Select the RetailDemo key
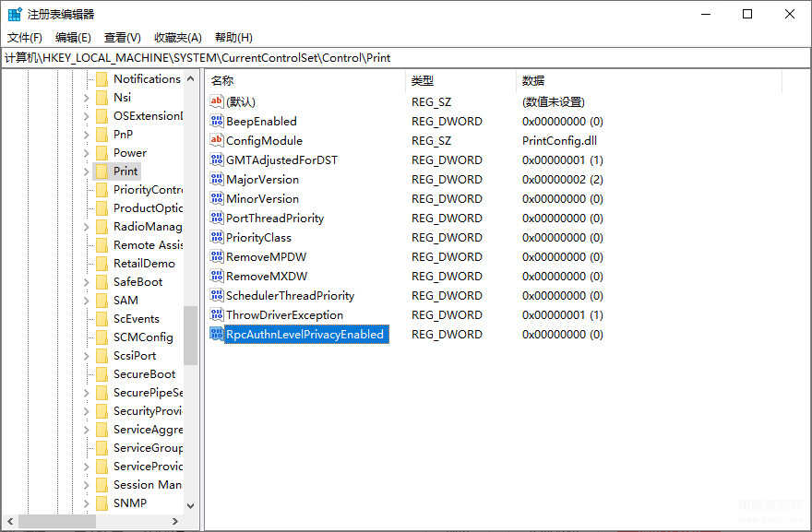The image size is (812, 532). pos(144,264)
